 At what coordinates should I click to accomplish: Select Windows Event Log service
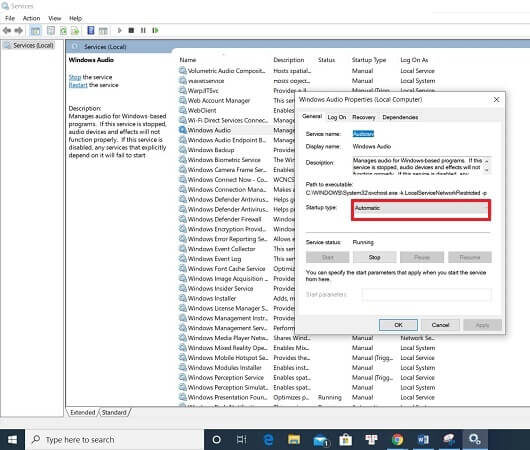point(214,259)
